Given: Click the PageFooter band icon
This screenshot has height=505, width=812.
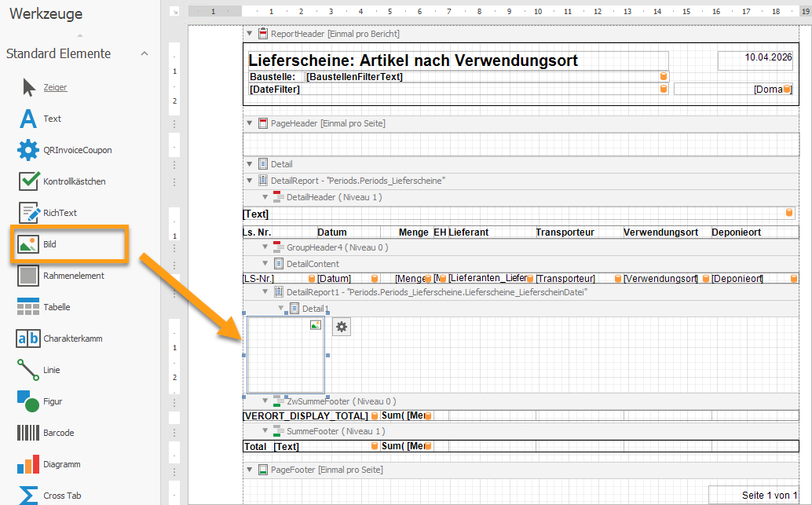Looking at the screenshot, I should pos(263,470).
